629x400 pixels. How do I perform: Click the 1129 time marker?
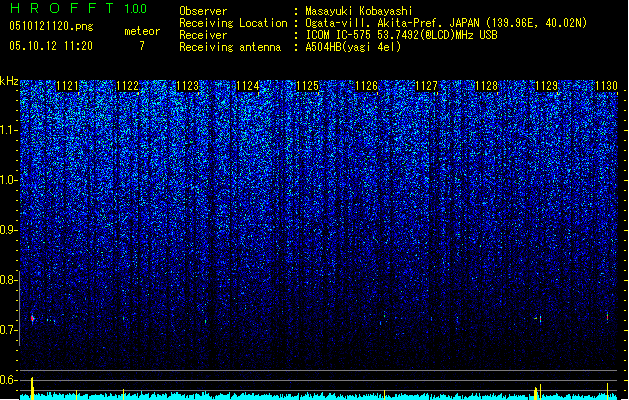tap(546, 86)
